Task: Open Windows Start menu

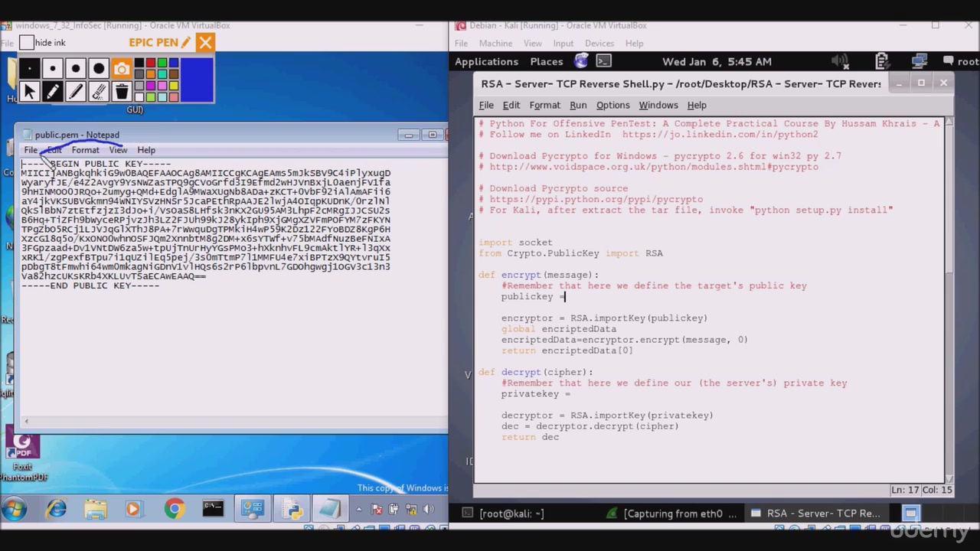Action: 14,508
